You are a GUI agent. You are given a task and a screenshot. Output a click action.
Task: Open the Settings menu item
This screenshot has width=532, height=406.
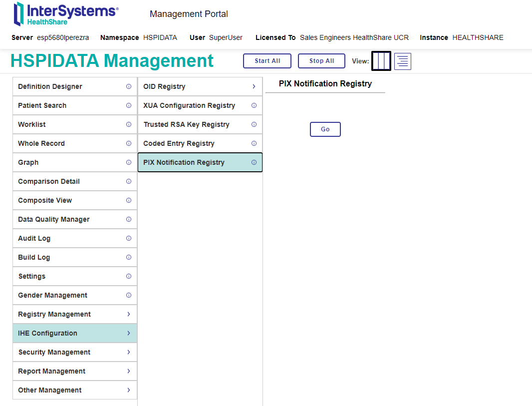tap(75, 277)
